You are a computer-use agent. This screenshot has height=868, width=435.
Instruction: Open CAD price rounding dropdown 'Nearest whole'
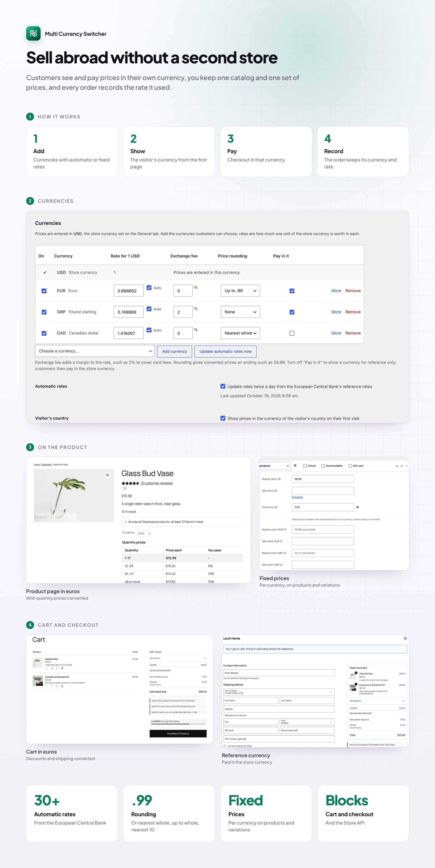[x=240, y=333]
